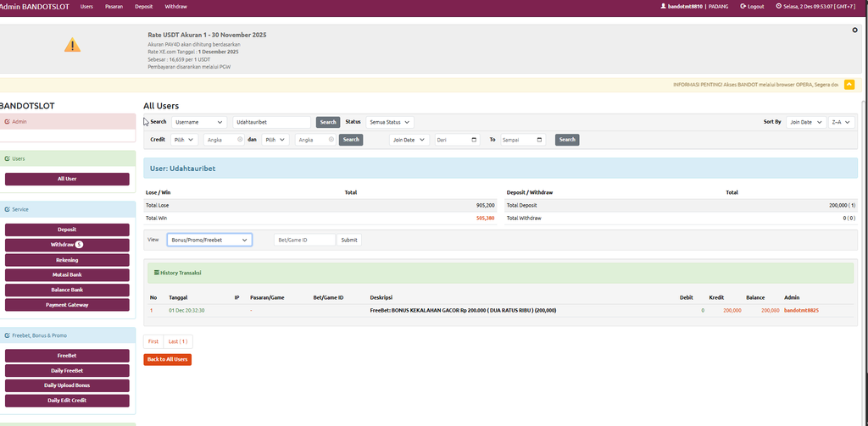Screen dimensions: 868x426
Task: Click the Search button after the Sampai date
Action: click(567, 140)
